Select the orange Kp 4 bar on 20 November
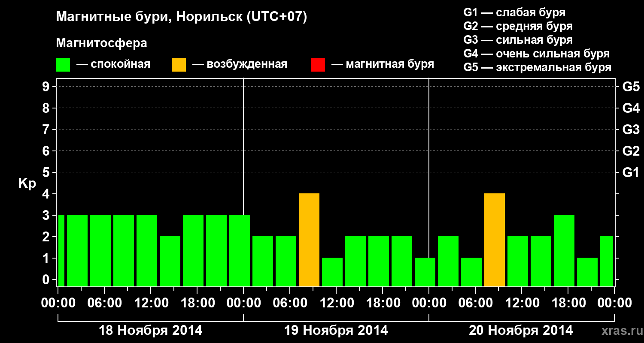 click(x=495, y=240)
